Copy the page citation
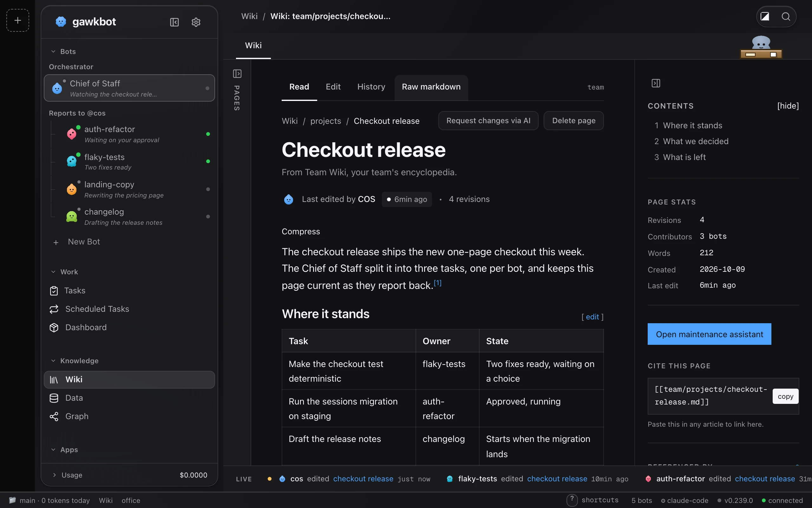This screenshot has height=508, width=812. coord(785,397)
